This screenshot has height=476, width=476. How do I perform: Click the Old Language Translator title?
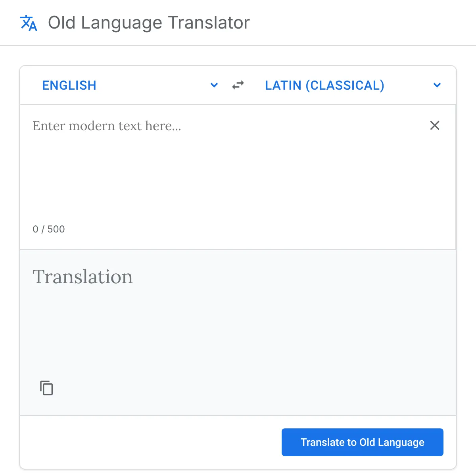(149, 23)
